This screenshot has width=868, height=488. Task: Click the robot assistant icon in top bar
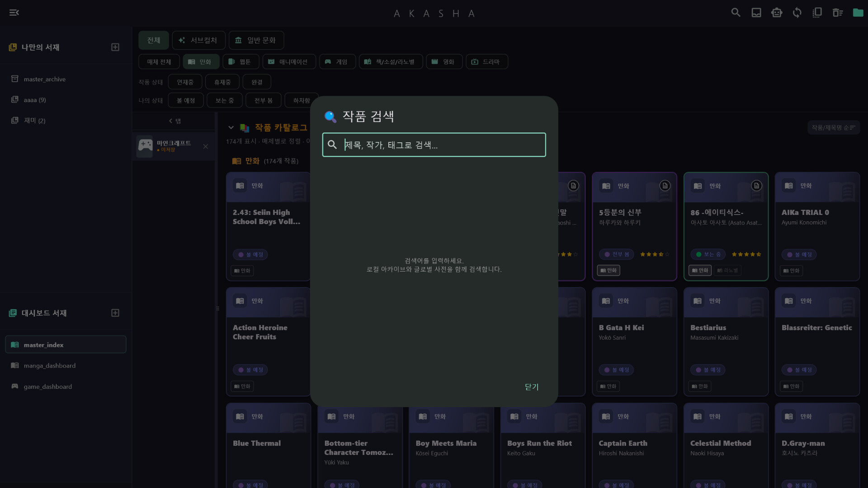click(777, 13)
